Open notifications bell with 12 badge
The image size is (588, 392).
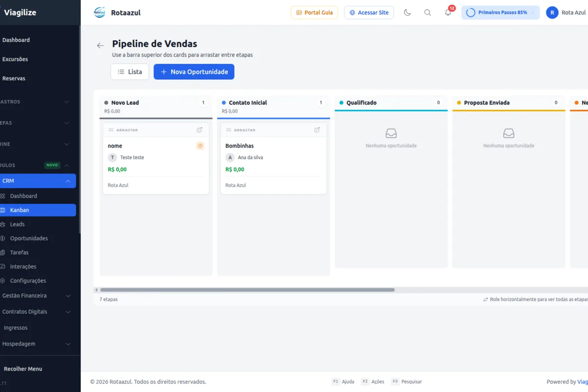pos(448,12)
